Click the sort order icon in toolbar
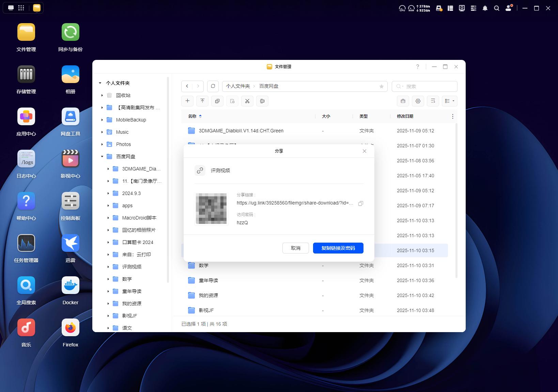 tap(433, 101)
